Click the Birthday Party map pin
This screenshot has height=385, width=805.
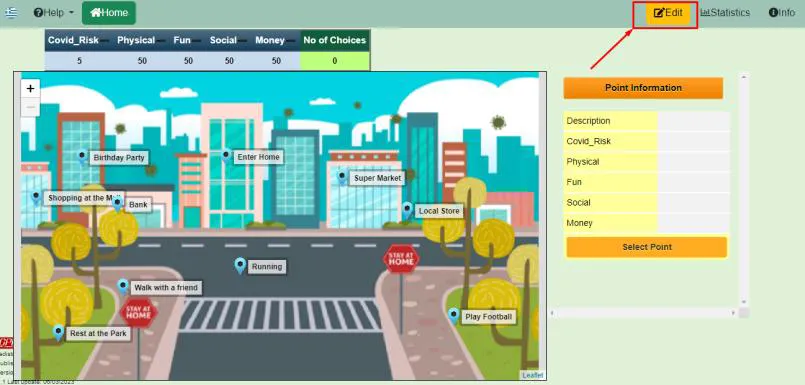pyautogui.click(x=82, y=156)
